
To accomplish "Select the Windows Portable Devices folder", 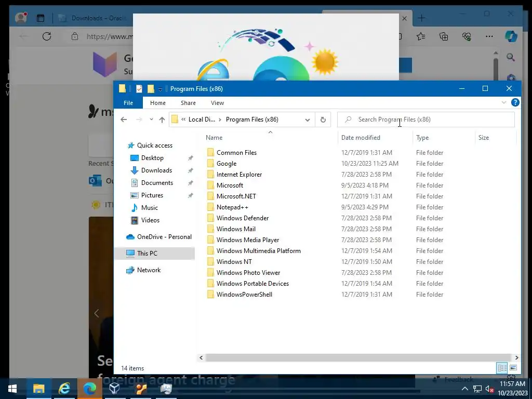I will click(x=252, y=283).
